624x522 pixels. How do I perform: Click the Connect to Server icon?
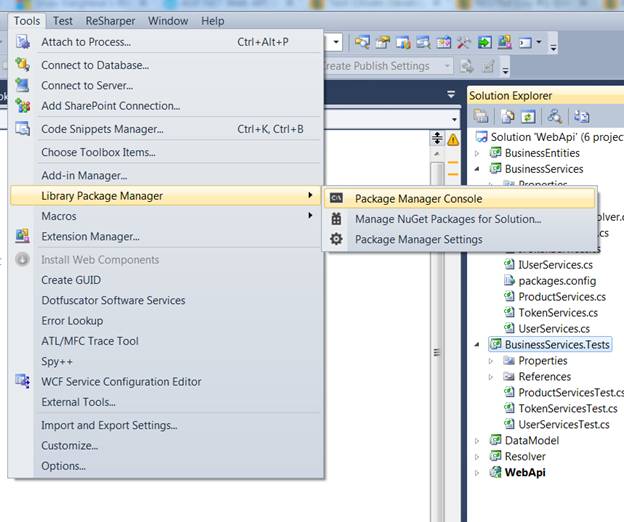tap(23, 85)
